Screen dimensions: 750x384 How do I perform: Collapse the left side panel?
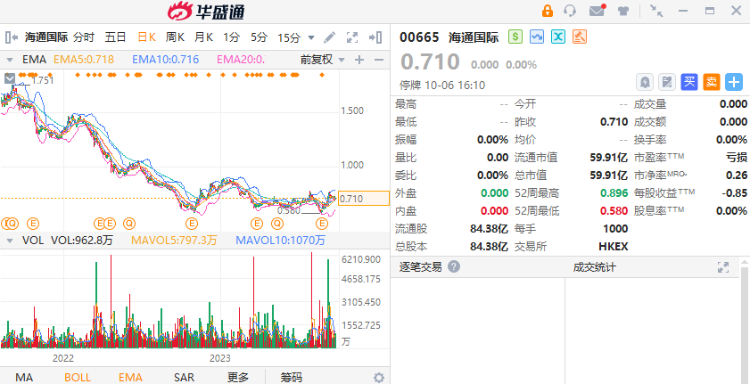tap(11, 37)
